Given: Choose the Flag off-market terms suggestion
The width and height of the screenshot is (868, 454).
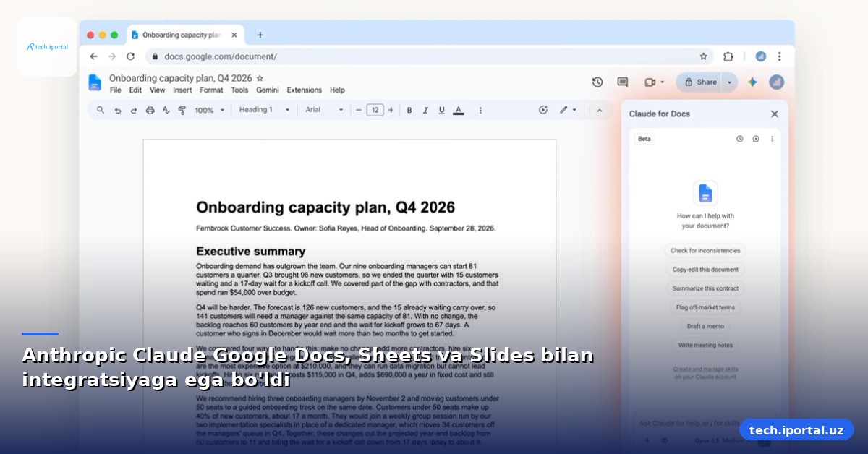Looking at the screenshot, I should [x=705, y=307].
